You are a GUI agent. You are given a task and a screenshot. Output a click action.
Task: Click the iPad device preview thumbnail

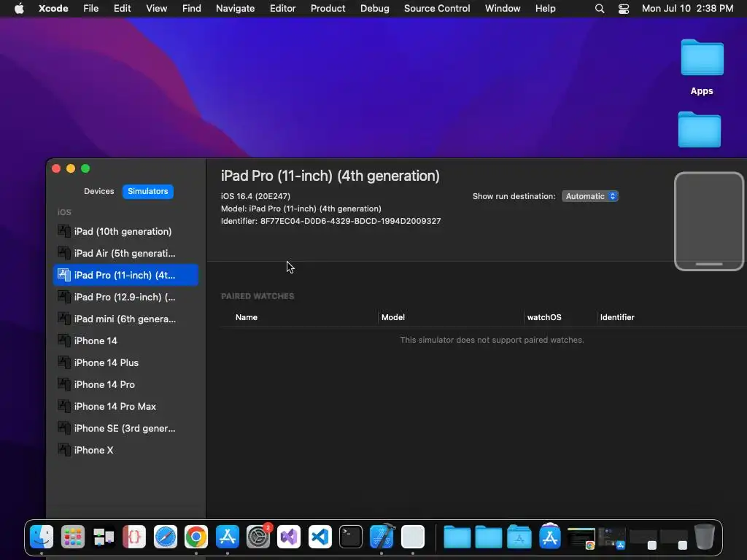[709, 222]
